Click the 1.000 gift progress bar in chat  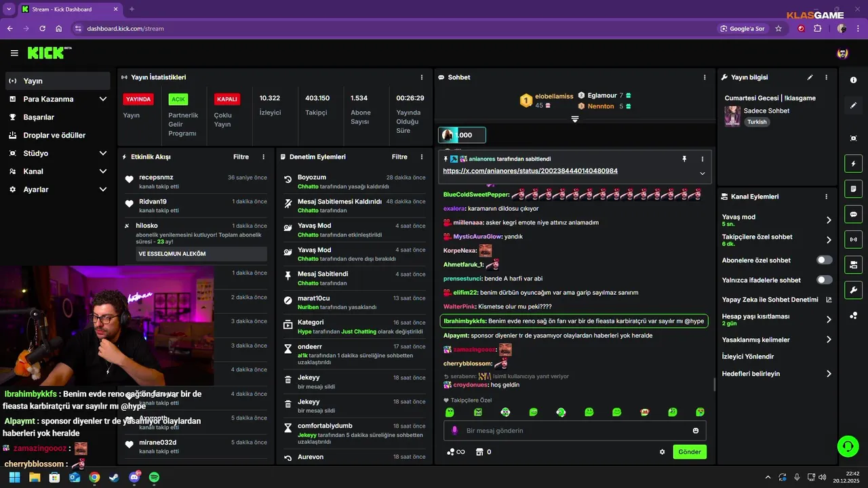click(x=462, y=135)
